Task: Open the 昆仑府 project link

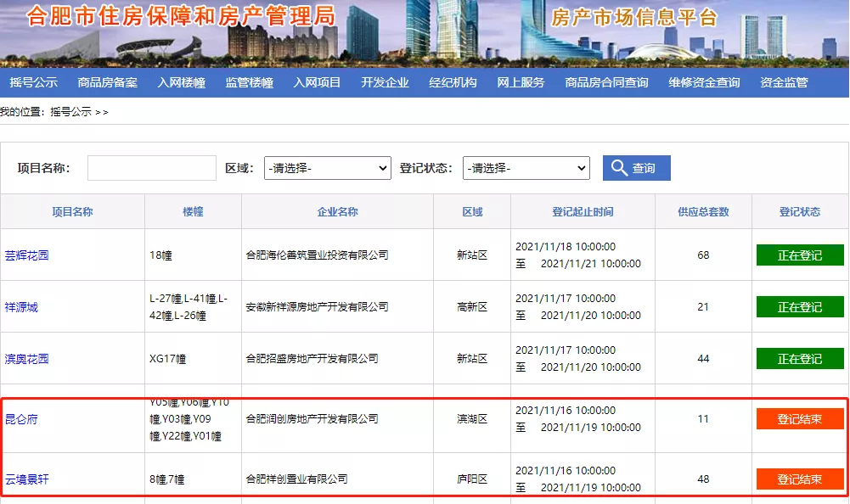Action: (21, 419)
